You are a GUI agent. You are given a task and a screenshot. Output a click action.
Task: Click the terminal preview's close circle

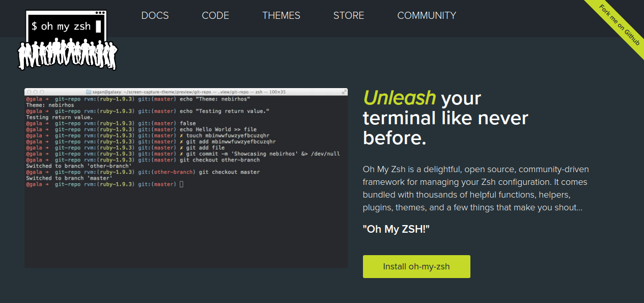click(29, 92)
